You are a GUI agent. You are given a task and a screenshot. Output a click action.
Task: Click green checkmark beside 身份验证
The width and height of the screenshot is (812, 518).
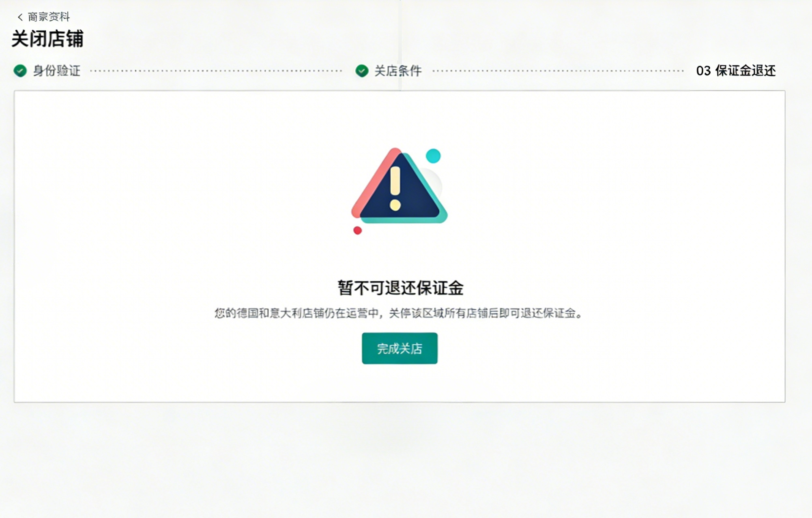pyautogui.click(x=20, y=71)
